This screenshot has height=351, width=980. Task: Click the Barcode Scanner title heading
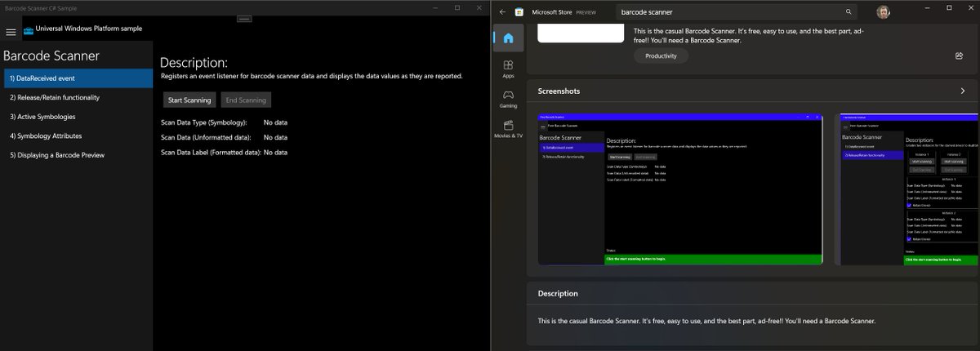51,56
